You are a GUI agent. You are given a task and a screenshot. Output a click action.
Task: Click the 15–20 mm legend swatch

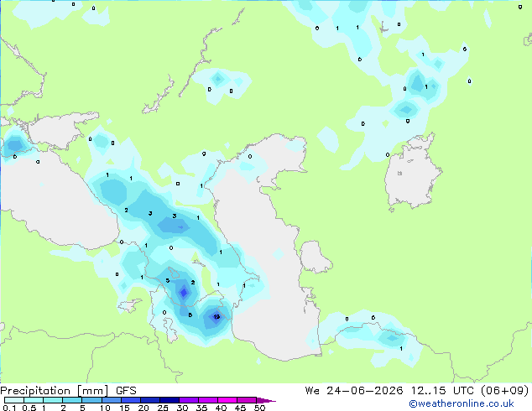(131, 400)
